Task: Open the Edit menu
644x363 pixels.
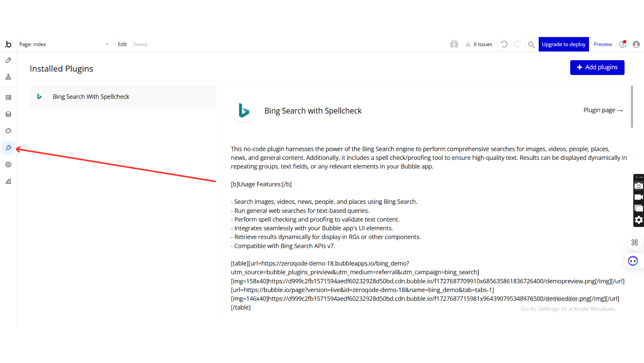Action: coord(122,44)
